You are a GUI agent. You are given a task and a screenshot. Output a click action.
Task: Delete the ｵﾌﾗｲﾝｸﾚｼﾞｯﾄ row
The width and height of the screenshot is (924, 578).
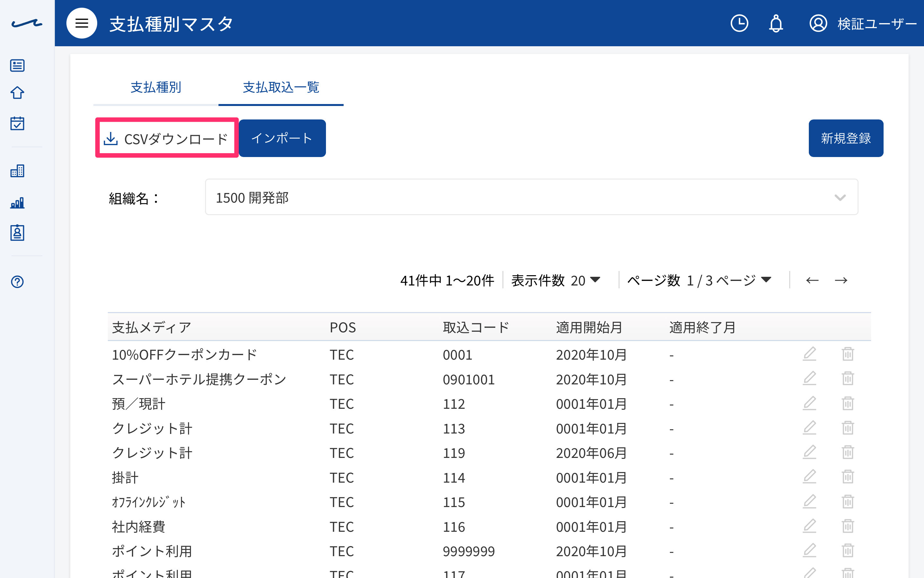click(848, 502)
